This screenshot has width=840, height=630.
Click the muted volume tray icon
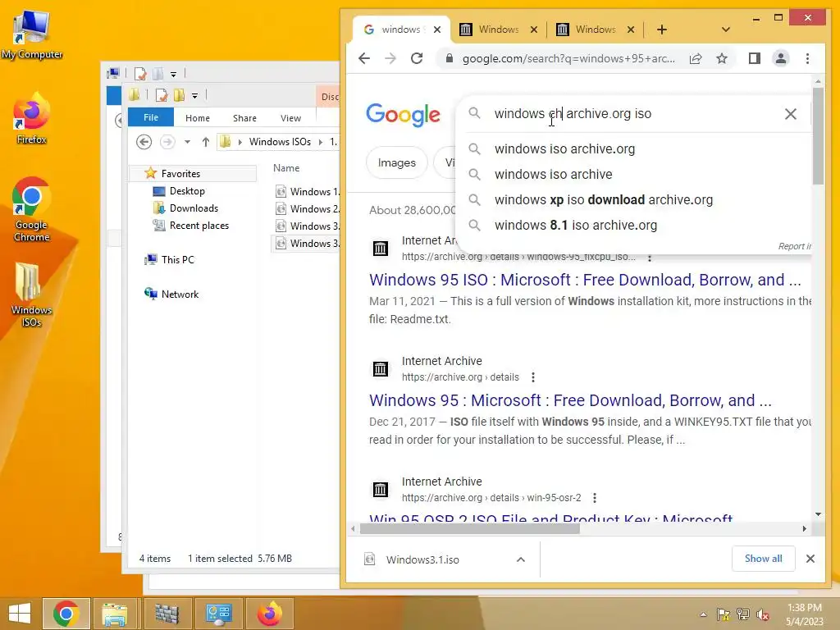click(763, 614)
